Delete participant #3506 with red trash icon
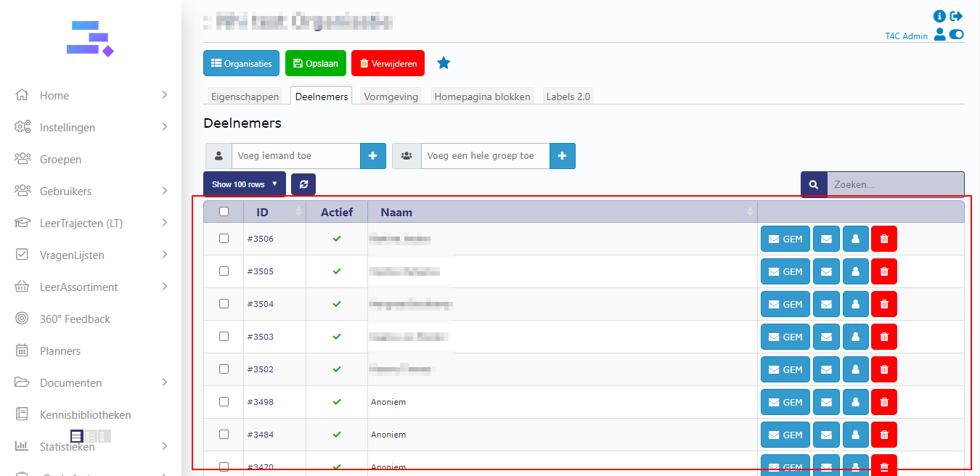 883,239
